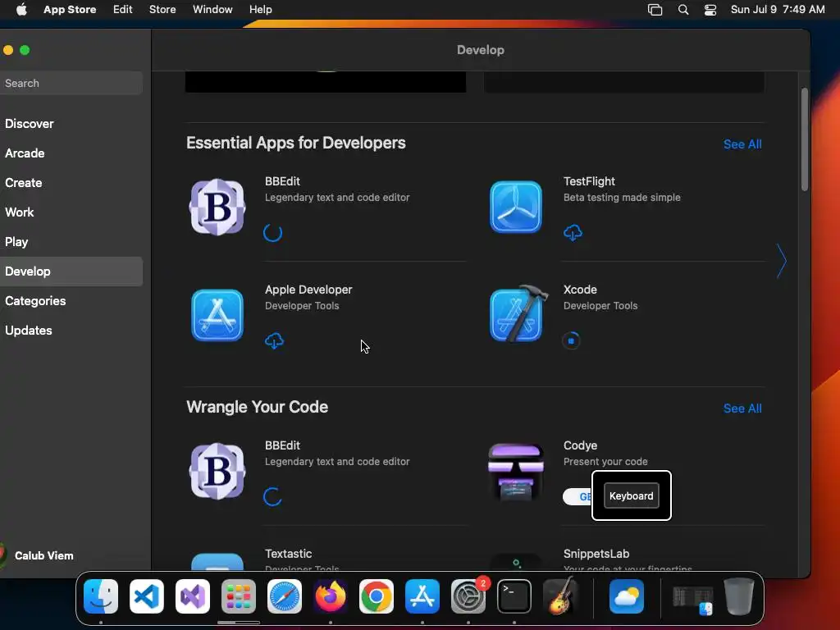This screenshot has width=840, height=630.
Task: Open Spotlight search in menu bar
Action: (x=683, y=10)
